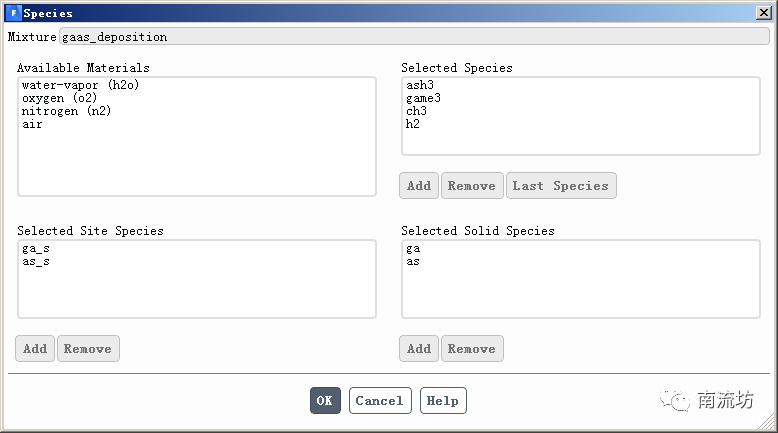Close the Species dialog window

click(763, 13)
